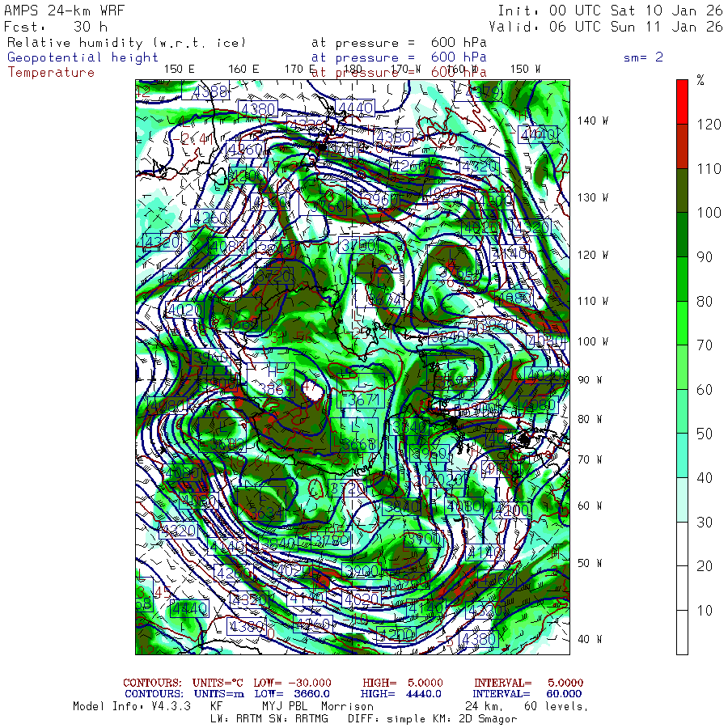Click the blue 'at pressure = 600 hPa' text
The image size is (728, 728).
pyautogui.click(x=399, y=57)
